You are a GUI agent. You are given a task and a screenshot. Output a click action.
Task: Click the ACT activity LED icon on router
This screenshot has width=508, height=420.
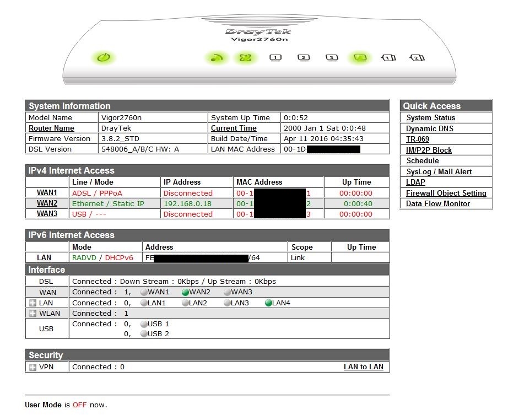[217, 58]
